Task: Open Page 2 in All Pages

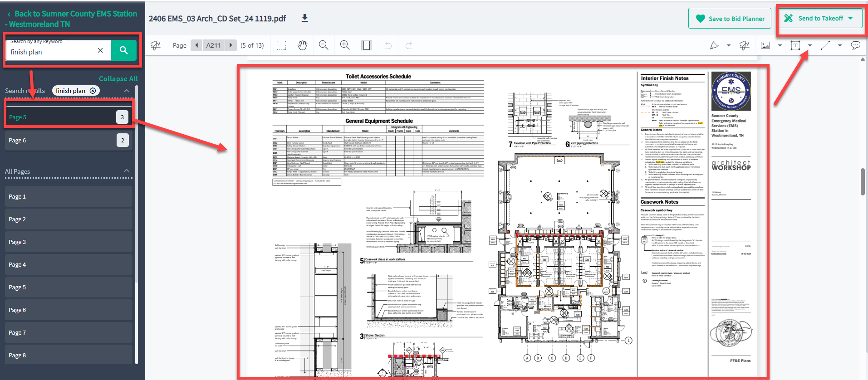Action: point(69,219)
